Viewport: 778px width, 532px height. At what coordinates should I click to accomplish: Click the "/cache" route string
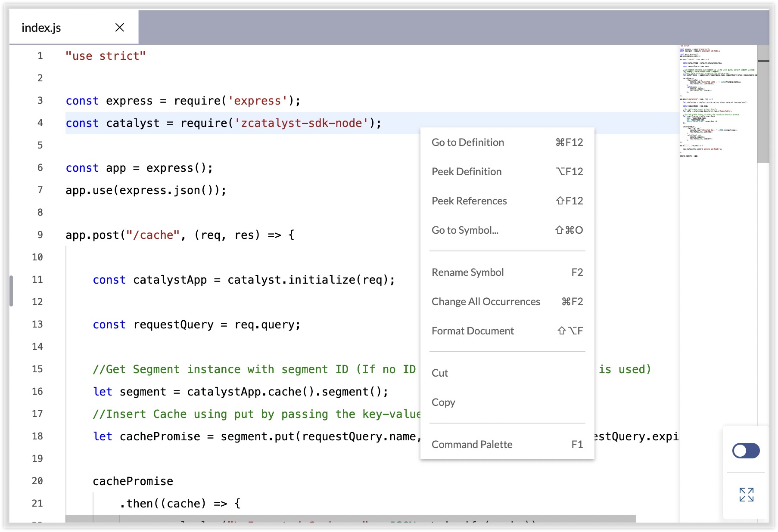(x=153, y=235)
